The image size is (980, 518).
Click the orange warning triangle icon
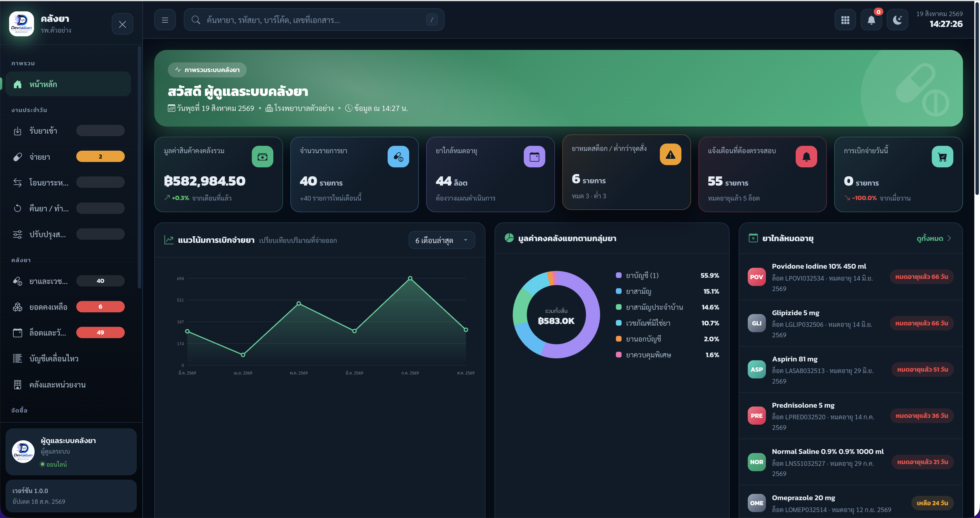click(x=670, y=154)
